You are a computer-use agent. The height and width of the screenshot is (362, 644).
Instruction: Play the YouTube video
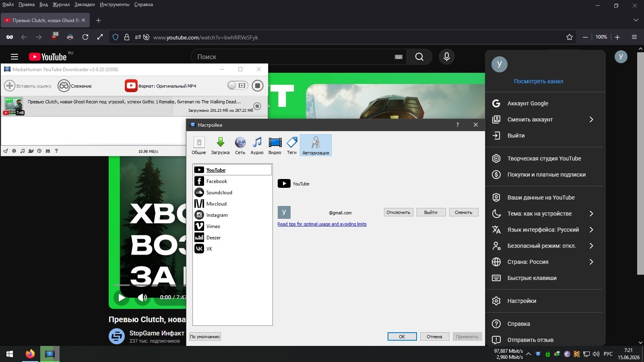point(122,297)
